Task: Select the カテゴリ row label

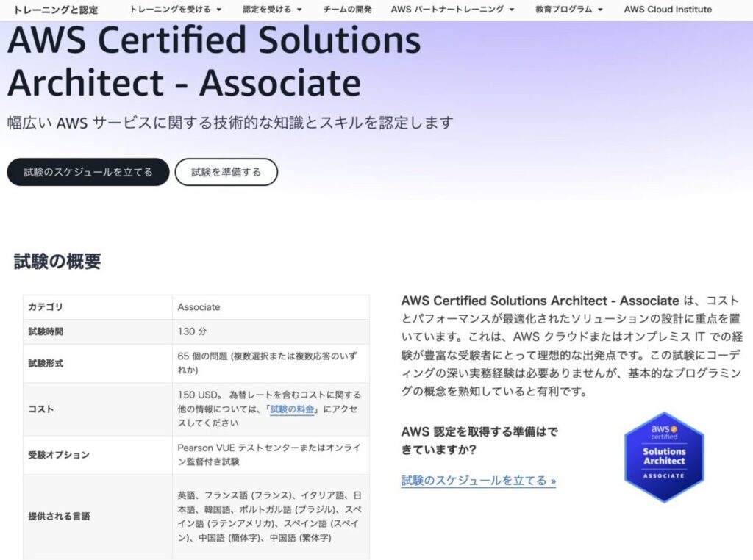Action: (x=45, y=307)
